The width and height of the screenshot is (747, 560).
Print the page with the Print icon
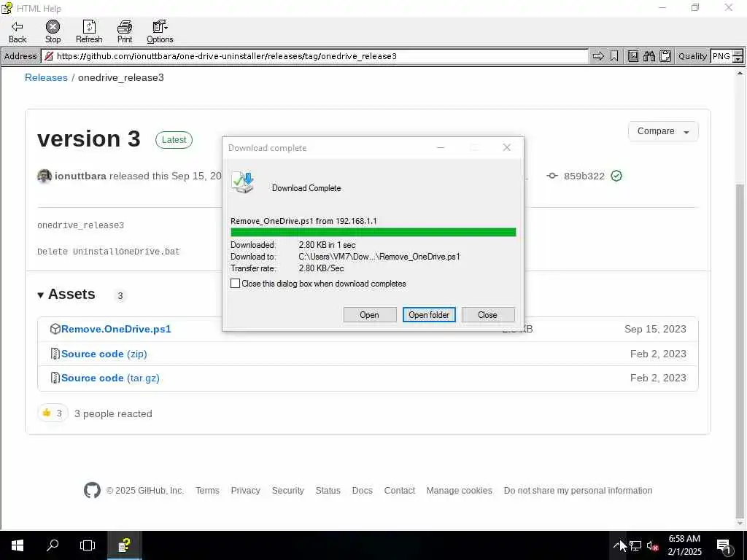[125, 32]
